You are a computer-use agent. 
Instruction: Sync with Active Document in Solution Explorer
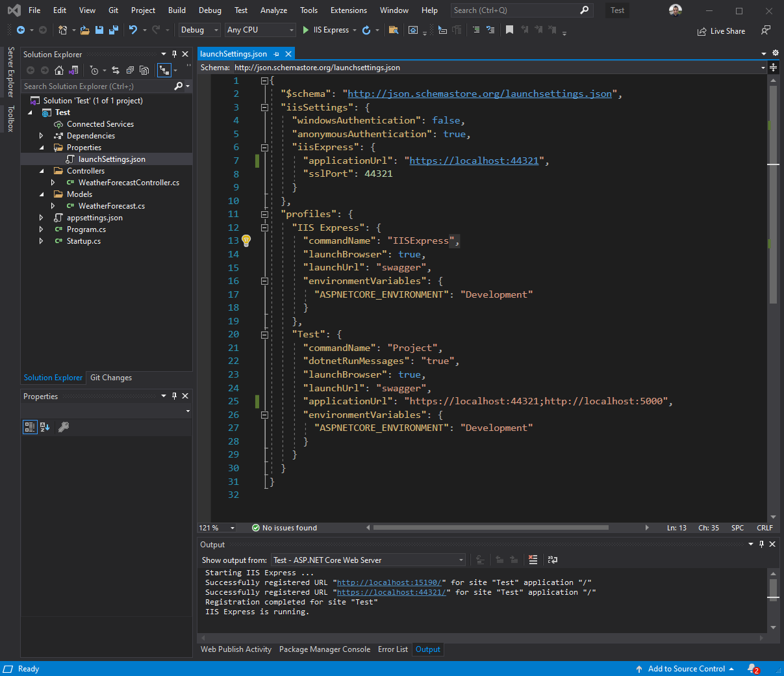pos(116,70)
